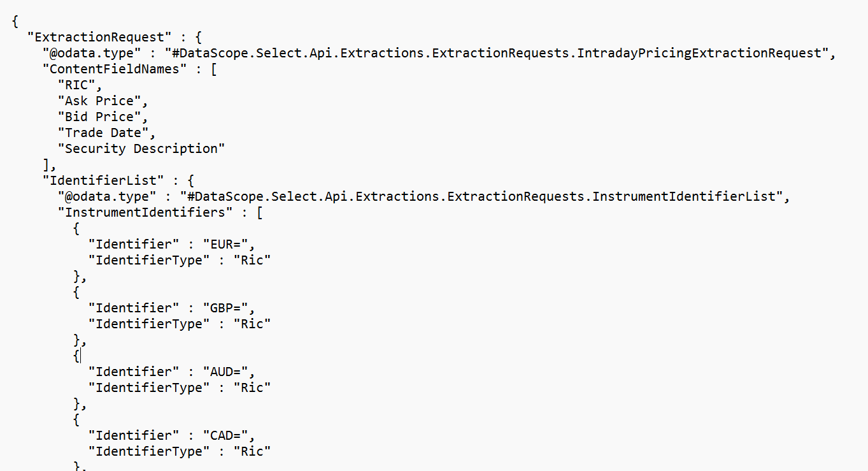Click the "Ask Price" entry
Viewport: 868px width, 471px height.
tap(103, 101)
